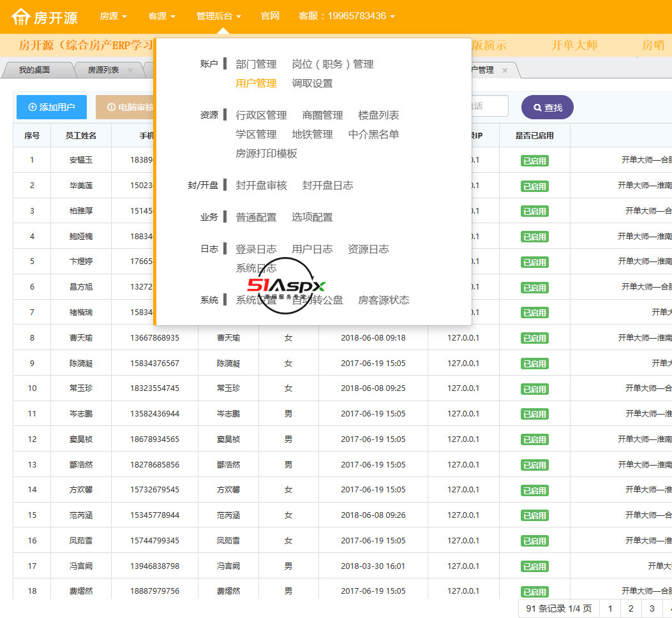Close the 房源列表 tab with its x icon

pyautogui.click(x=131, y=70)
